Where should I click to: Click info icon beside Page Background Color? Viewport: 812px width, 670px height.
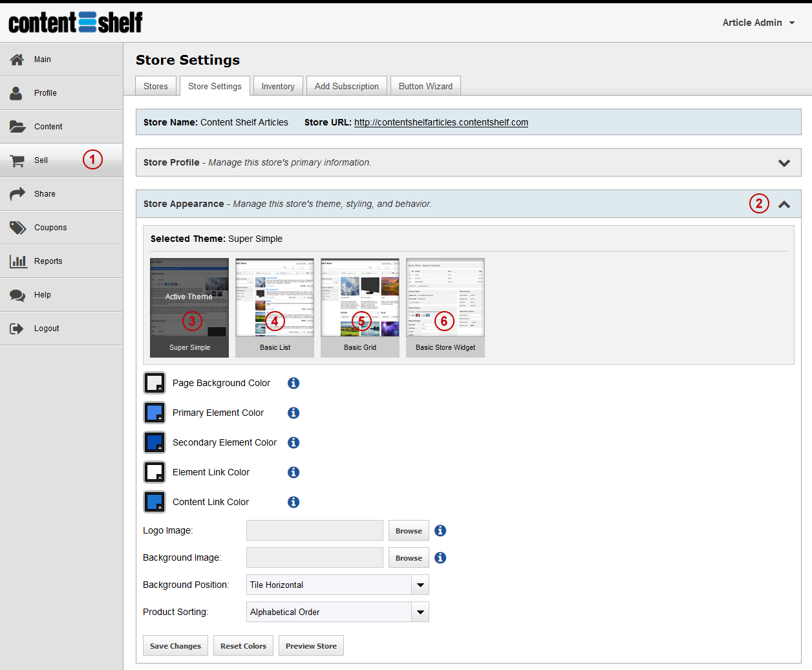coord(294,383)
